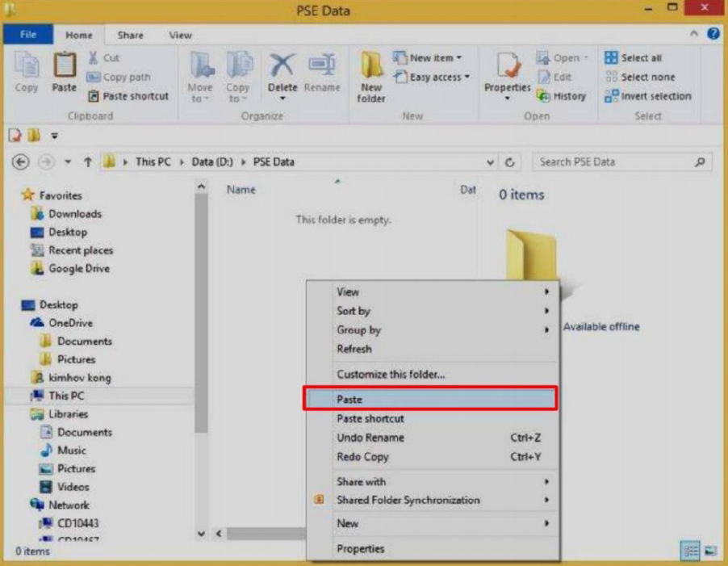Click Select all in the ribbon
Viewport: 728px width, 566px height.
634,58
